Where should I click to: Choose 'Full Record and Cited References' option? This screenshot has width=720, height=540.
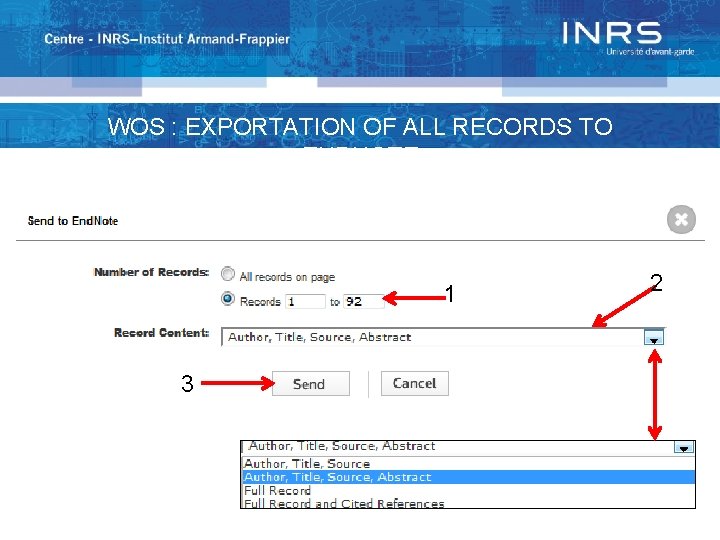pyautogui.click(x=468, y=503)
